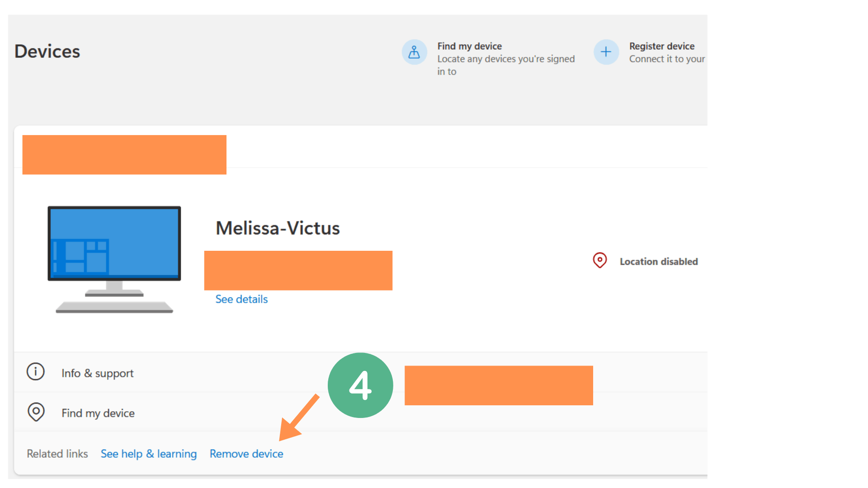Open the See details link
The height and width of the screenshot is (488, 868).
[241, 299]
